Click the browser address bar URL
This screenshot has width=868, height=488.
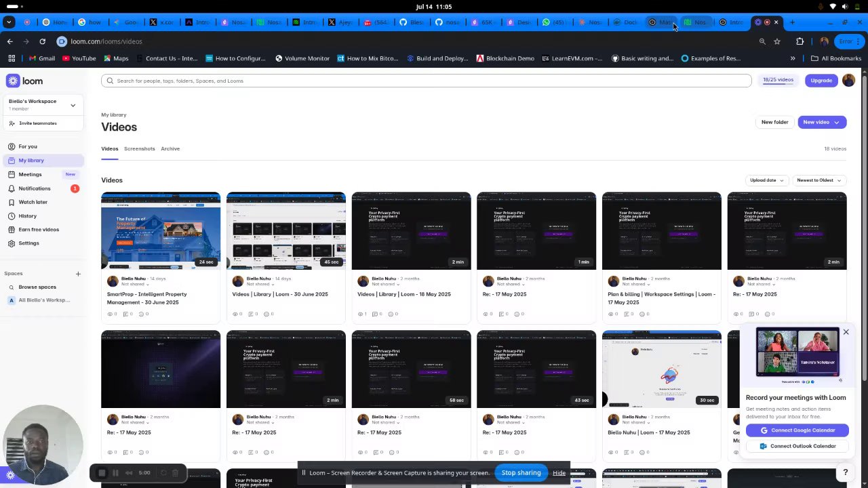point(106,41)
